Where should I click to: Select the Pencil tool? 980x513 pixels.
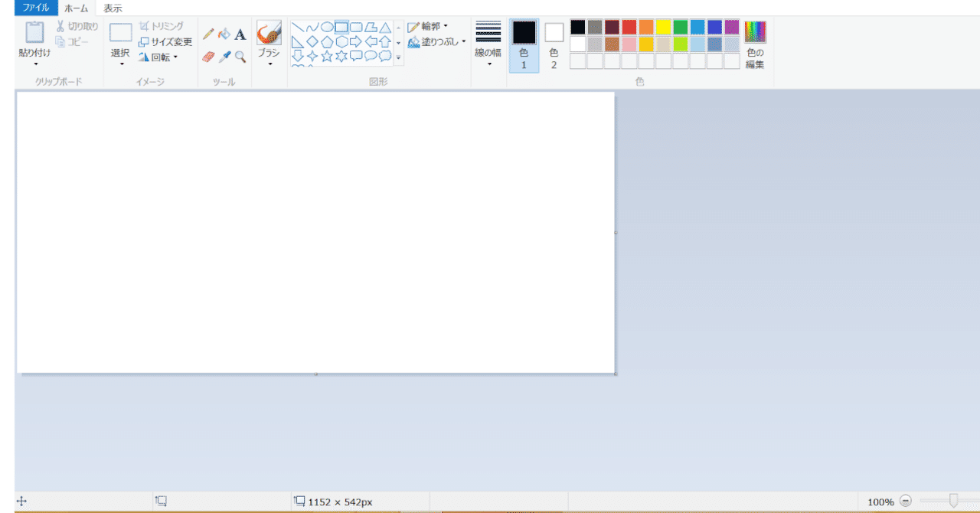(208, 34)
